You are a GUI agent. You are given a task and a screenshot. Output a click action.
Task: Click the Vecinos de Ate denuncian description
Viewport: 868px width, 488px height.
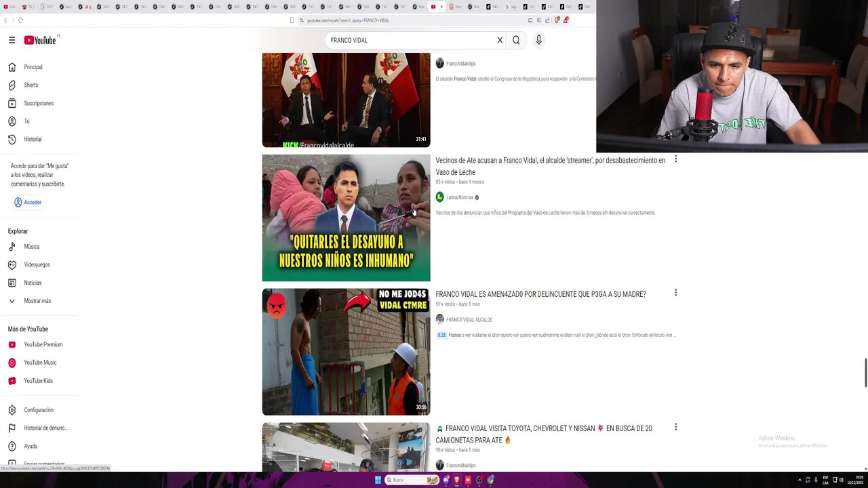click(x=545, y=213)
